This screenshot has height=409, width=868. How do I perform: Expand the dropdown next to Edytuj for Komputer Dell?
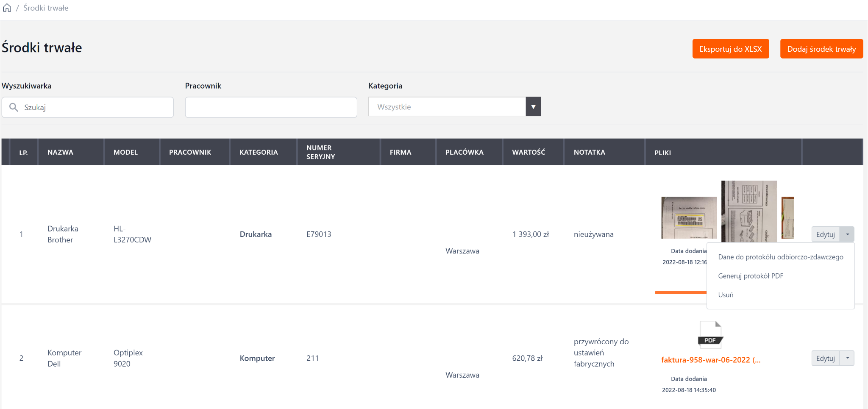tap(847, 358)
